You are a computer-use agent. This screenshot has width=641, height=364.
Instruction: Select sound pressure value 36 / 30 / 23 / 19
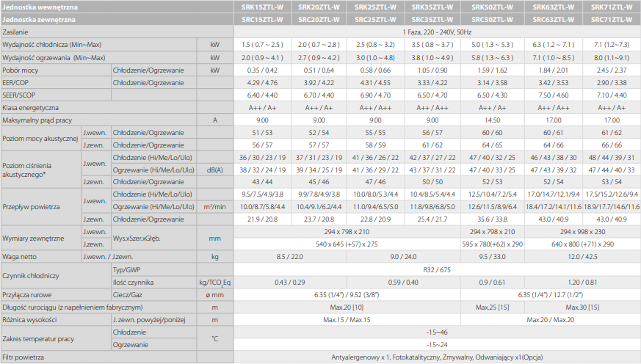262,158
